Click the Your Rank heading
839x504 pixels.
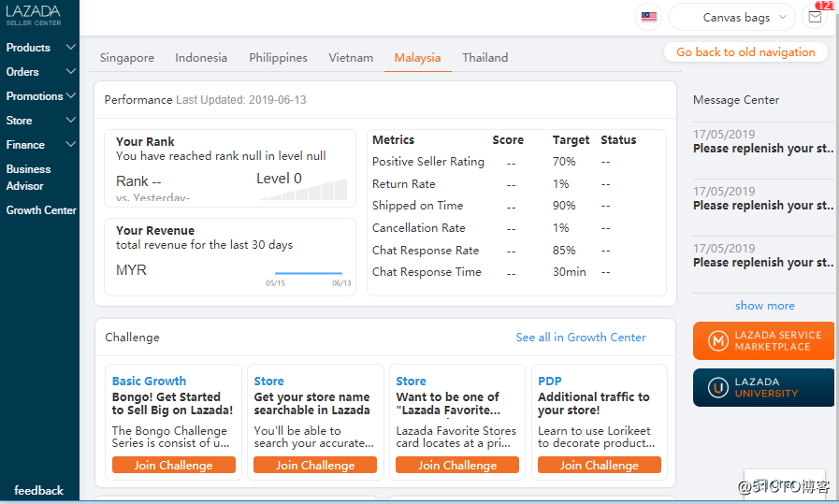145,142
